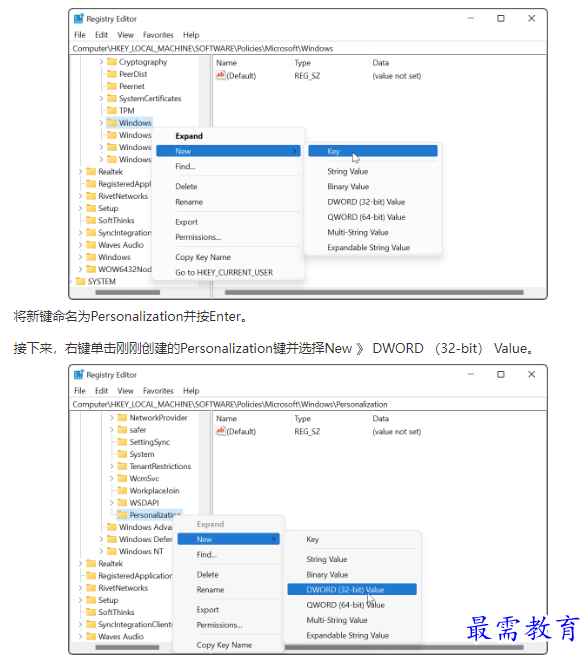The height and width of the screenshot is (660, 588).
Task: Click the TPM folder icon
Action: [112, 111]
